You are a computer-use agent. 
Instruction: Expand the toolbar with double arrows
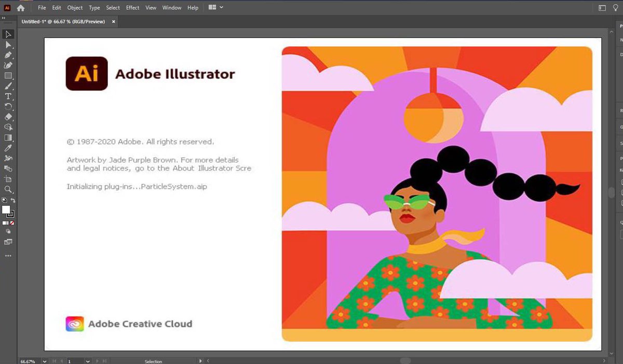[4, 18]
